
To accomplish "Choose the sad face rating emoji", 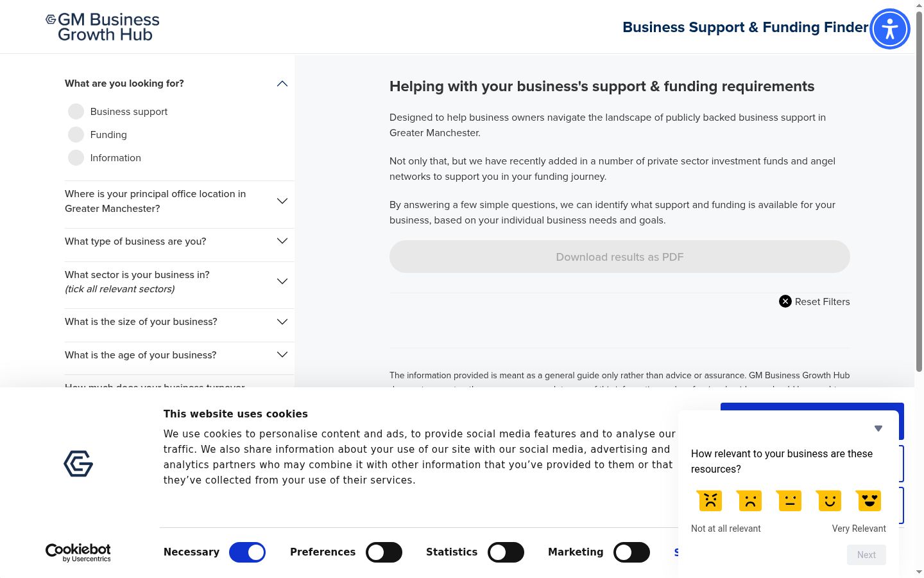I will (749, 500).
